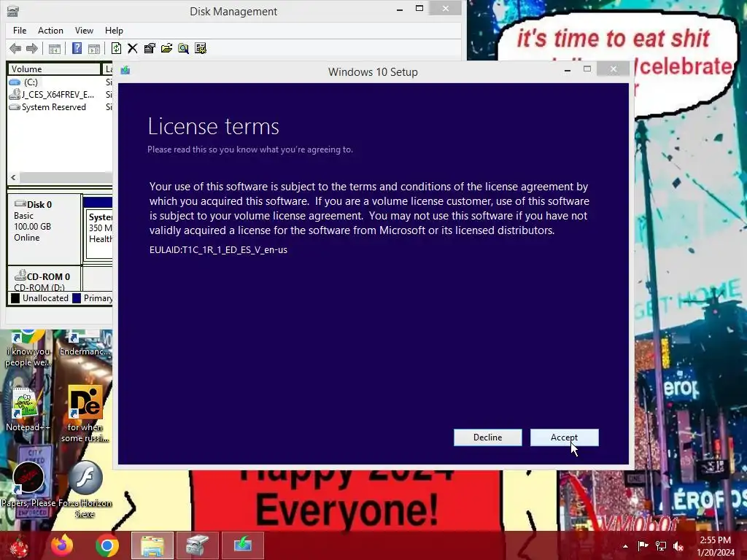Switch to Windows 10 Setup taskbar button
This screenshot has width=747, height=560.
click(242, 545)
